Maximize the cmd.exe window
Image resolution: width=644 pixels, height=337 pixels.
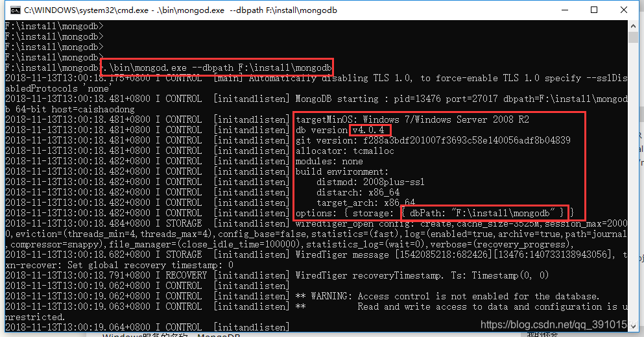[594, 10]
